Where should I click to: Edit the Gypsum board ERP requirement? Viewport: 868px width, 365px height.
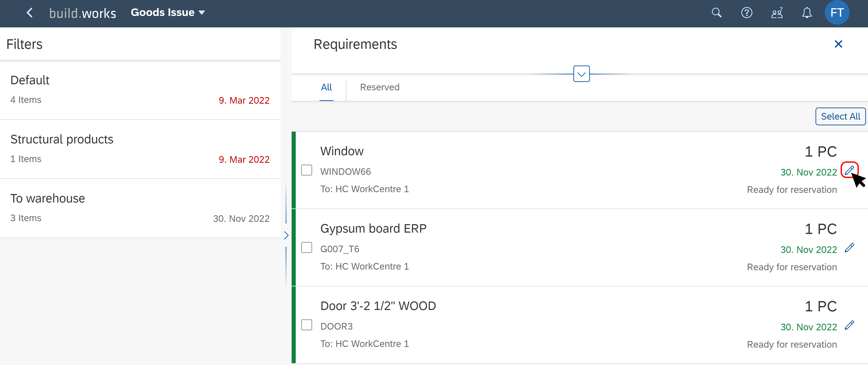click(x=850, y=248)
